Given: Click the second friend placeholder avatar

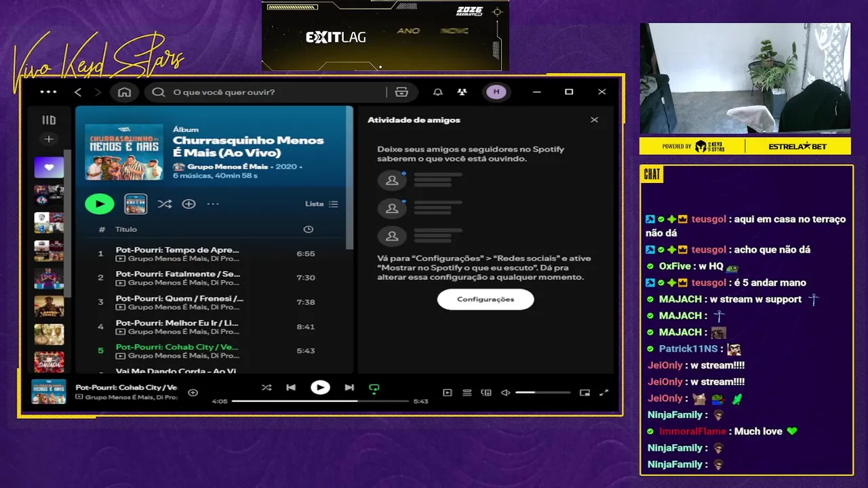Looking at the screenshot, I should (392, 208).
